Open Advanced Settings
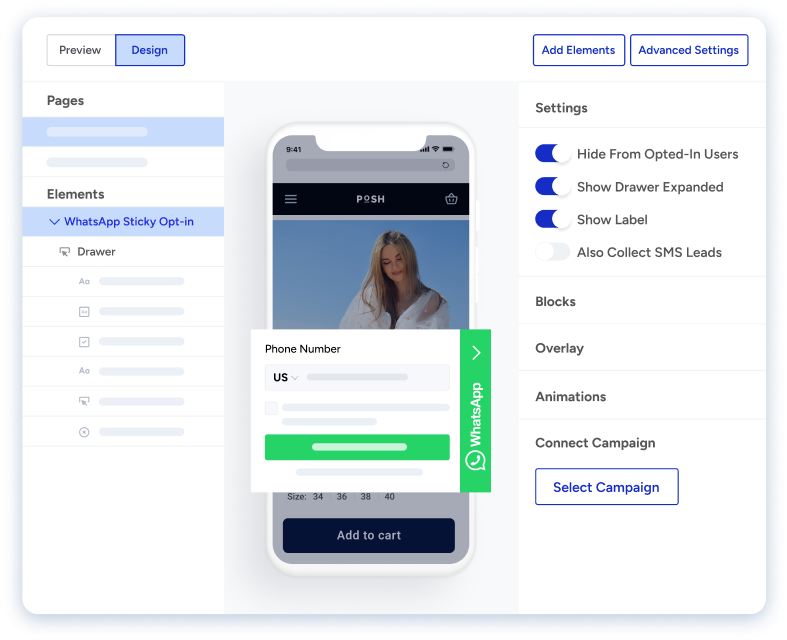787x640 pixels. point(688,50)
